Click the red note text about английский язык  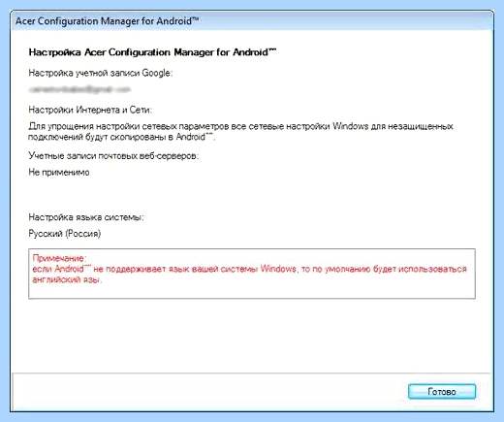[x=249, y=275]
